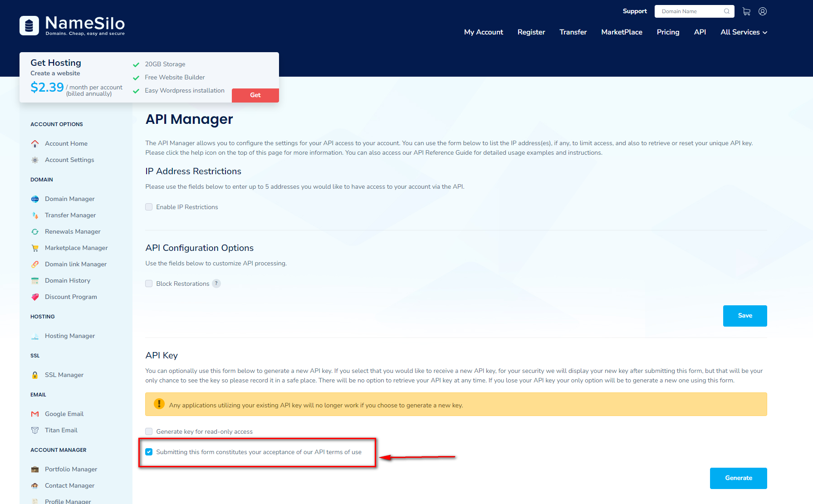Uncheck the API terms of use acceptance checkbox
Viewport: 813px width, 504px height.
149,452
